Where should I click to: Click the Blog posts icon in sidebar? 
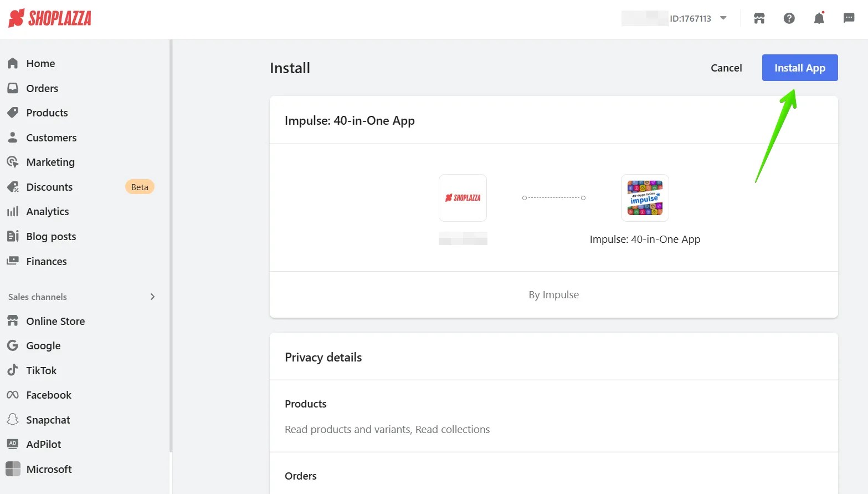point(13,236)
